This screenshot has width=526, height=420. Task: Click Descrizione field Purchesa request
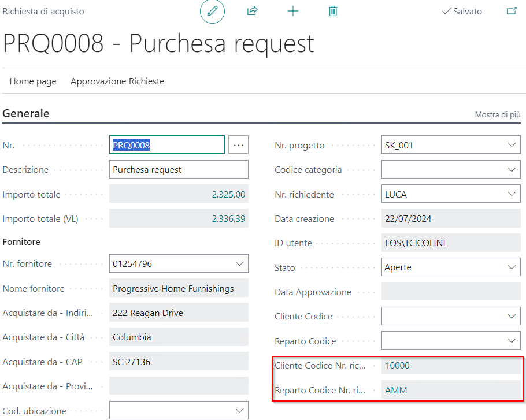pos(179,170)
